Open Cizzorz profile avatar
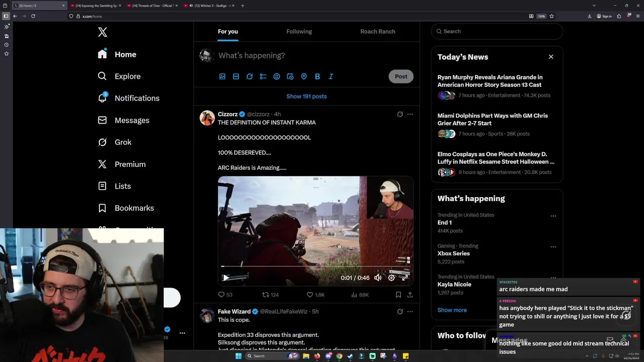 coord(207,118)
